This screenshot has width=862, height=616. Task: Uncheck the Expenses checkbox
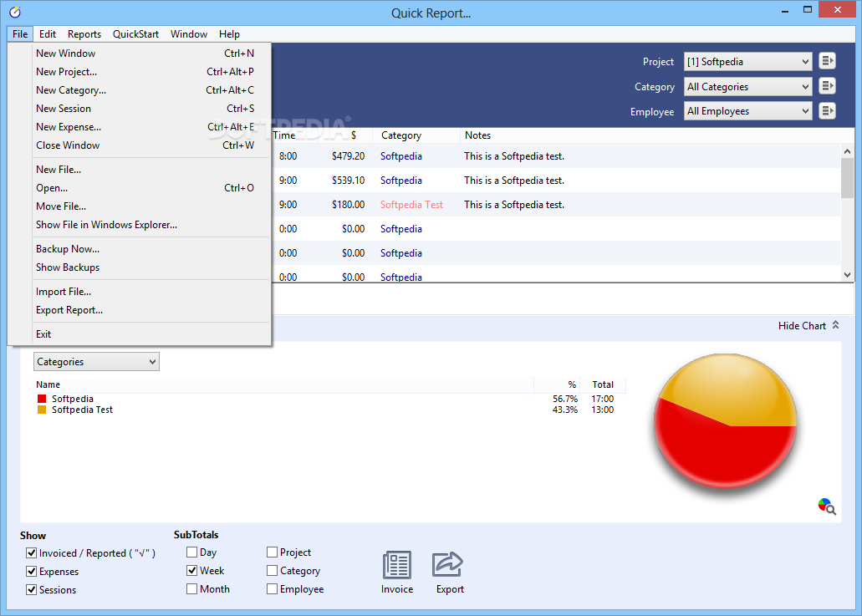click(31, 572)
